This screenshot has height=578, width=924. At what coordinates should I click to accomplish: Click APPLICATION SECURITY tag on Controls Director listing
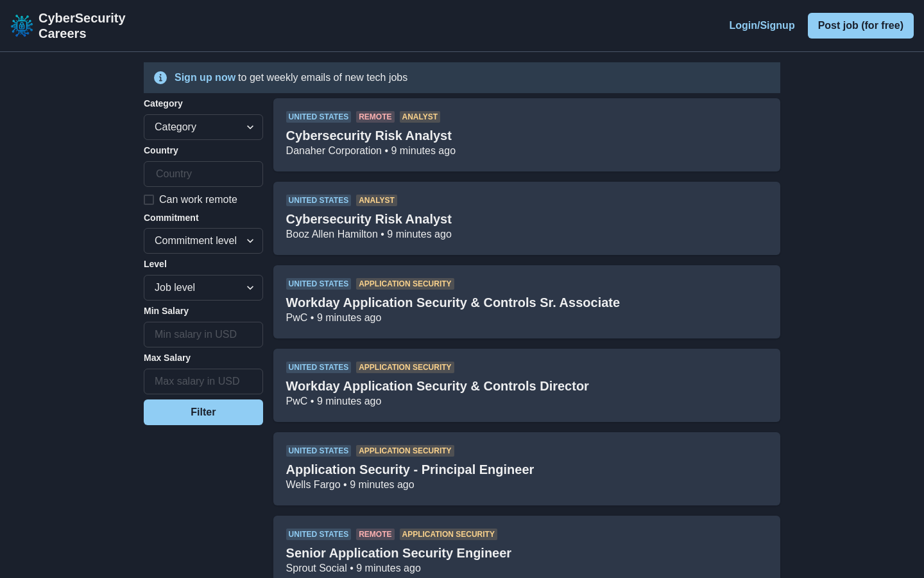pyautogui.click(x=405, y=367)
